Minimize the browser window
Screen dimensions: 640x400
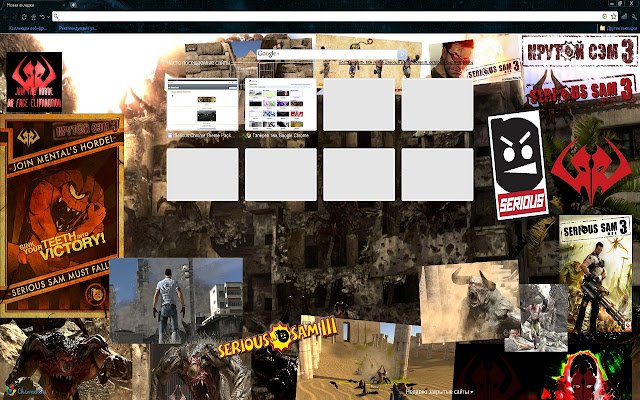(611, 3)
